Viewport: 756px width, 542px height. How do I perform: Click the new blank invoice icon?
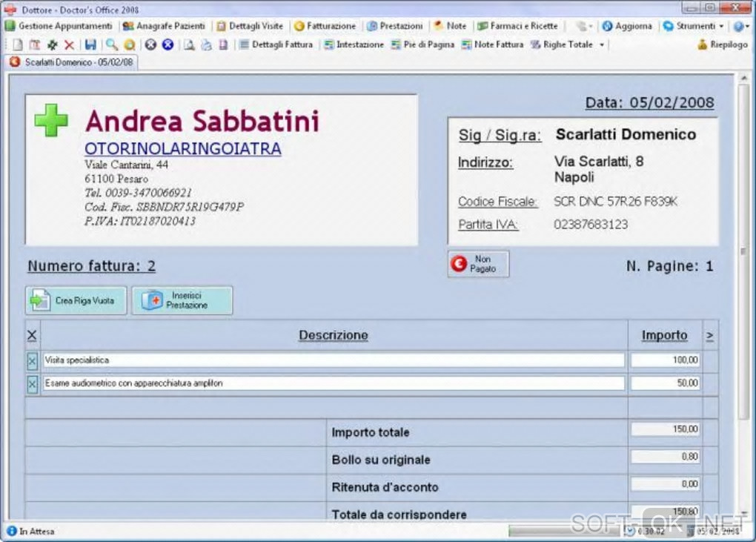tap(18, 44)
